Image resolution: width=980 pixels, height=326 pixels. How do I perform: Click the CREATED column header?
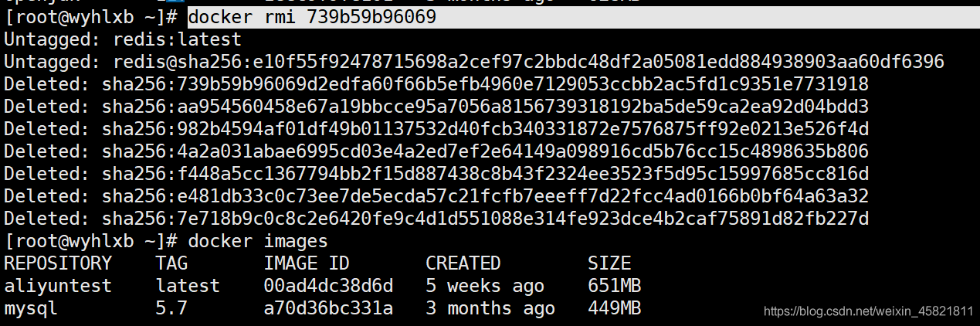[x=463, y=263]
